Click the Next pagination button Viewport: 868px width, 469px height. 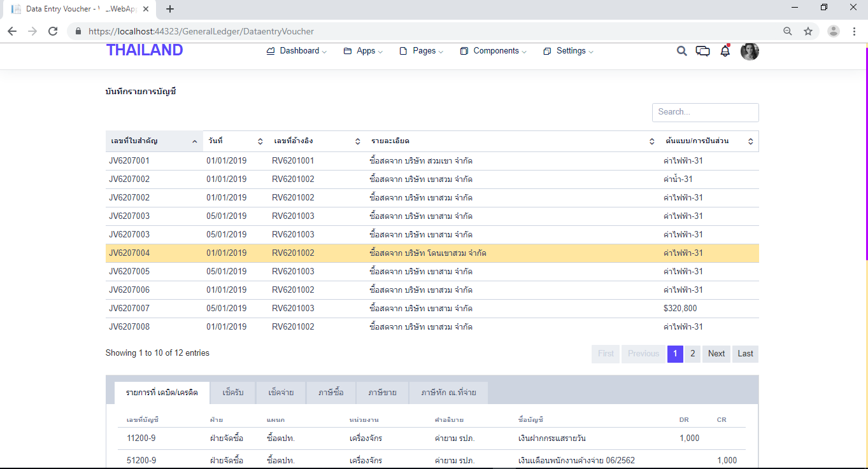tap(716, 354)
